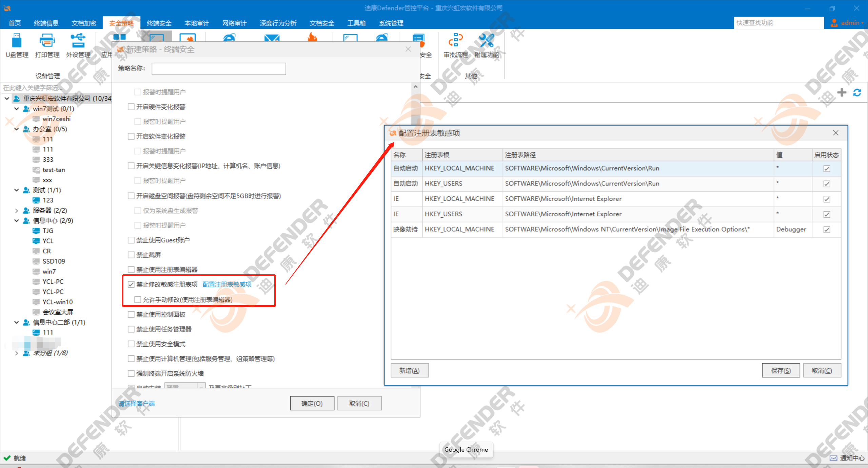Open U盘管理 tool in ribbon
The image size is (868, 468).
click(x=17, y=46)
